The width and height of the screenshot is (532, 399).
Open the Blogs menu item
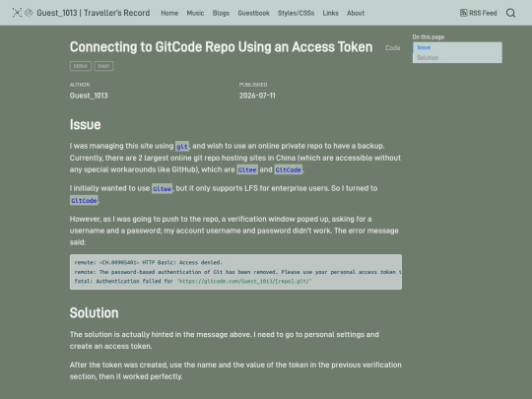(x=221, y=13)
